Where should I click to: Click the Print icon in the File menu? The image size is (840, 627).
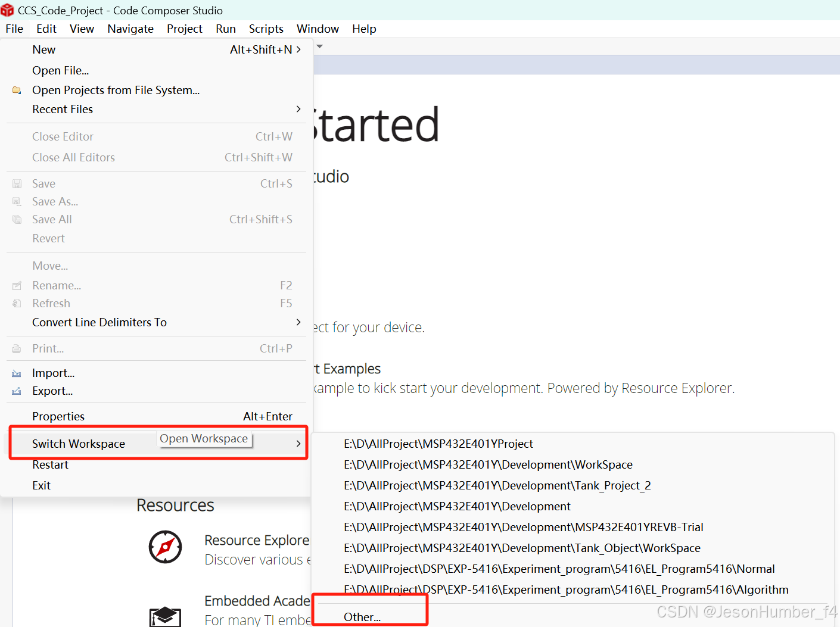[17, 348]
